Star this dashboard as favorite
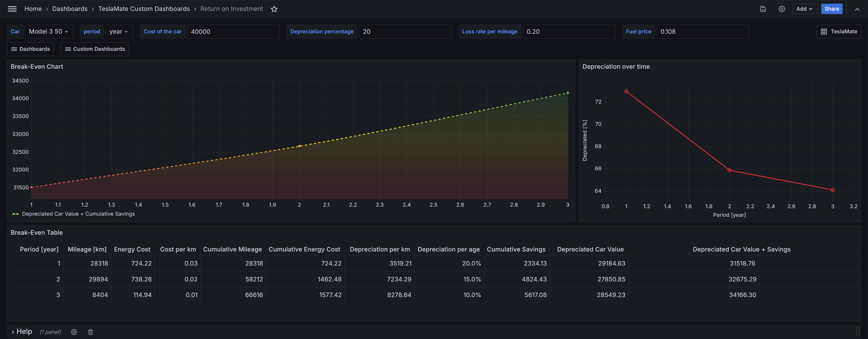868x339 pixels. [x=274, y=9]
